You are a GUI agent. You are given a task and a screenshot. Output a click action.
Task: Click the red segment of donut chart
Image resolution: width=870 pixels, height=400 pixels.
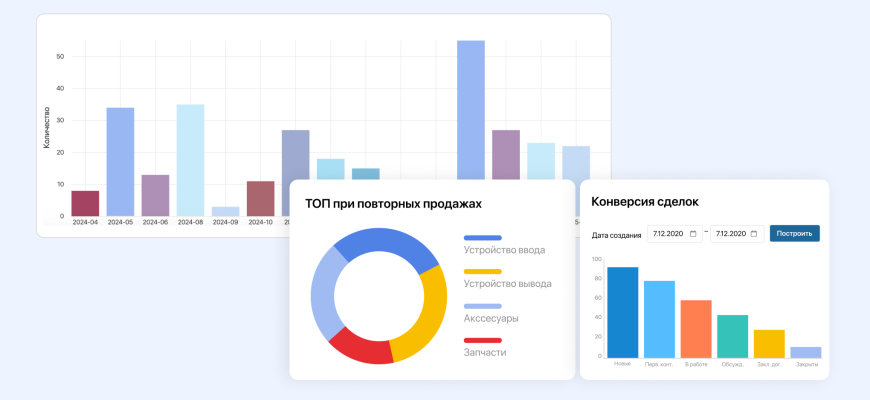[x=358, y=346]
